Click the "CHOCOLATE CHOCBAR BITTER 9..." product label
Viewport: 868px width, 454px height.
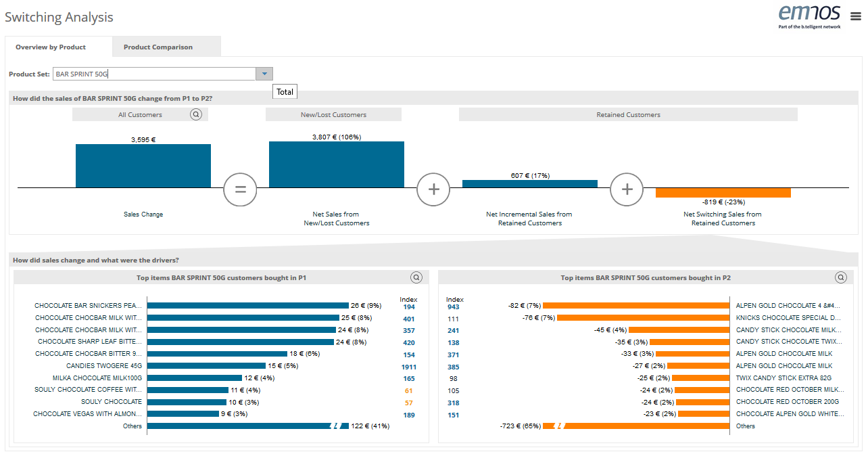point(89,354)
